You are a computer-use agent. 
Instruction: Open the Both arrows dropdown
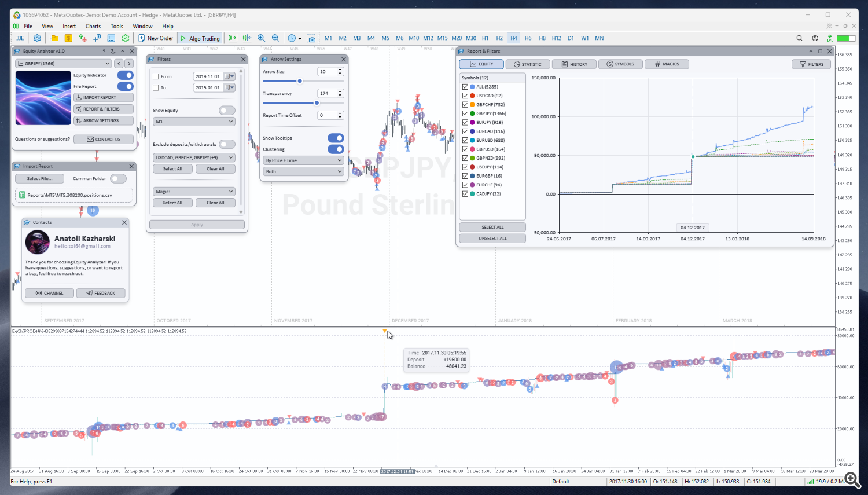click(303, 171)
